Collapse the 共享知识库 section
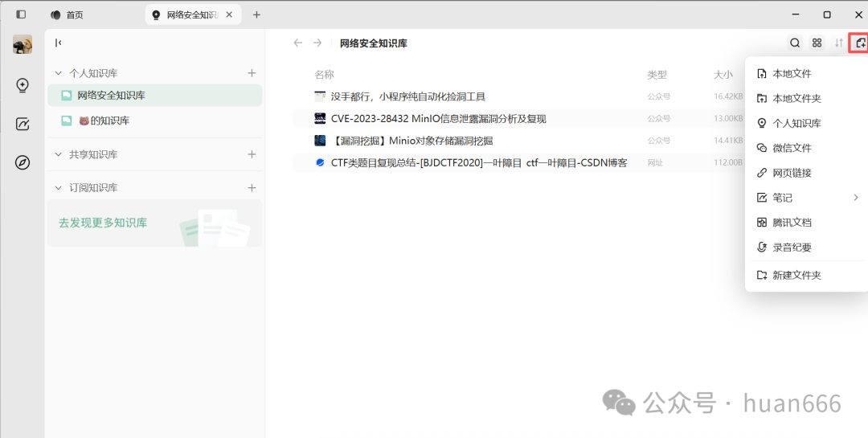Screen dimensions: 868x438 click(x=58, y=154)
